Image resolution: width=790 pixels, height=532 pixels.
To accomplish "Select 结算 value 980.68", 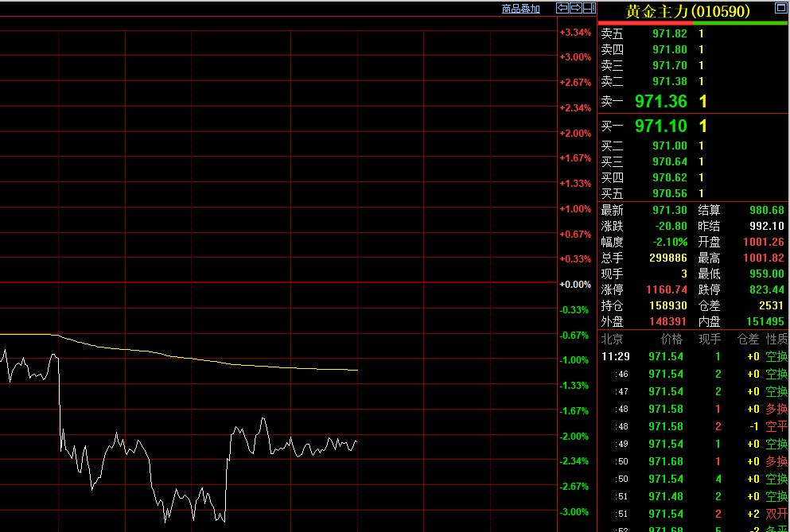I will coord(767,210).
